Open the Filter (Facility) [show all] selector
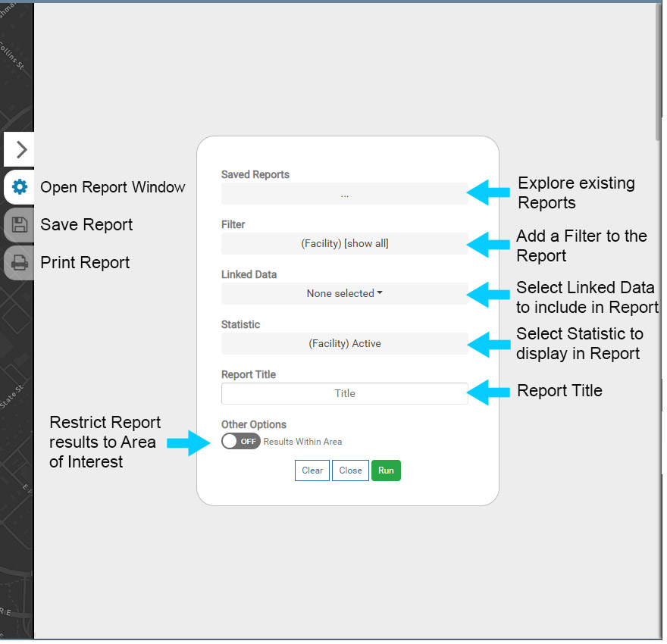Screen dimensions: 667x644 [x=344, y=244]
